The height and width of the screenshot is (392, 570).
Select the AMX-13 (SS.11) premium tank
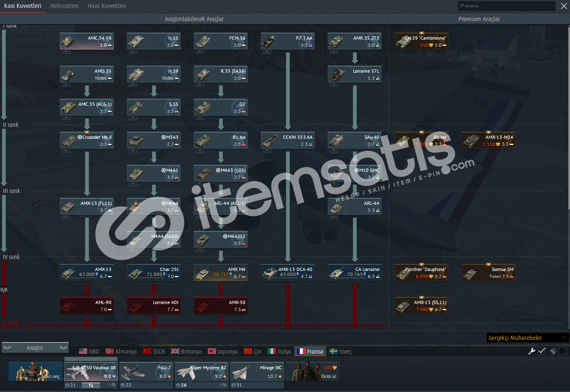coord(422,306)
